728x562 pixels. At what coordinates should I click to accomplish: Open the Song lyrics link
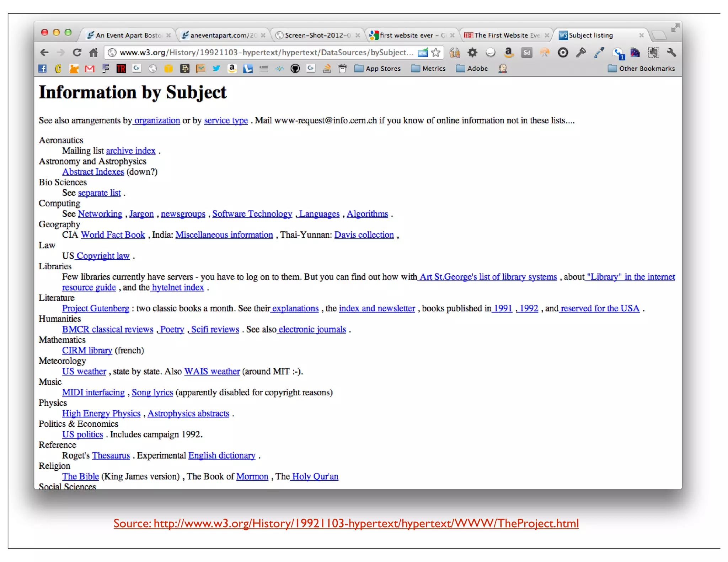pos(152,393)
